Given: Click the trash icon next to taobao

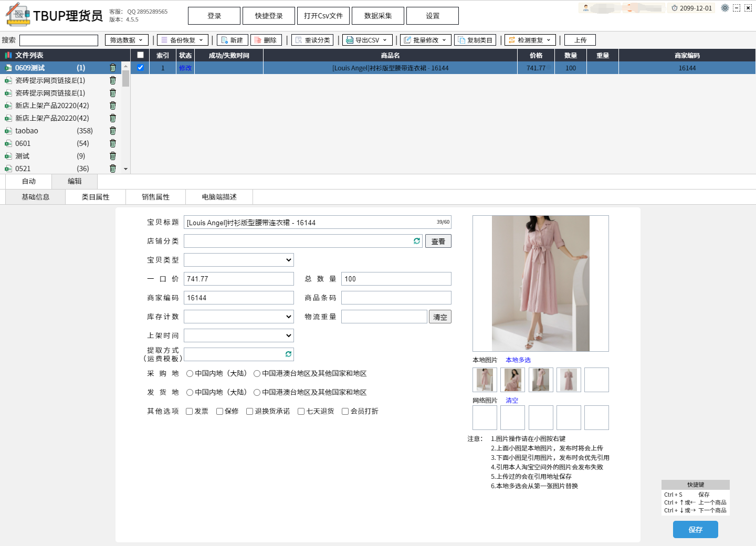Looking at the screenshot, I should (112, 131).
